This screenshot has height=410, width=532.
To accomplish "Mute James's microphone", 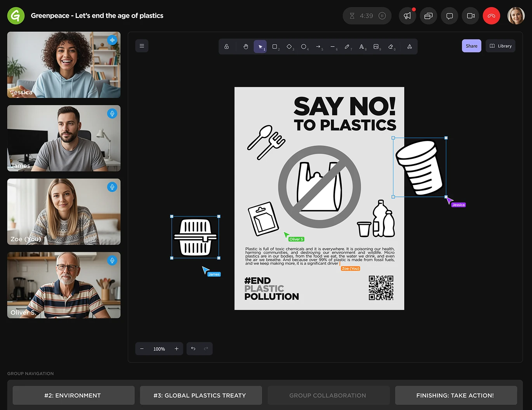I will coord(112,113).
